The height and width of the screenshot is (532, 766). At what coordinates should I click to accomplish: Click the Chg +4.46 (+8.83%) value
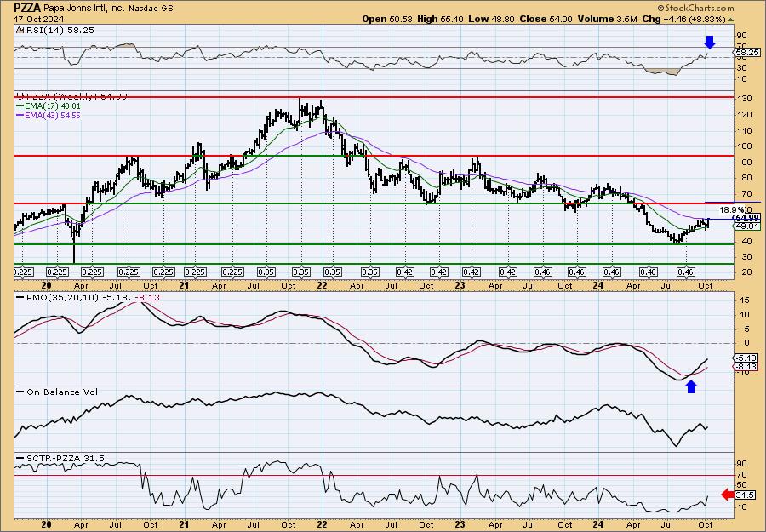click(684, 19)
